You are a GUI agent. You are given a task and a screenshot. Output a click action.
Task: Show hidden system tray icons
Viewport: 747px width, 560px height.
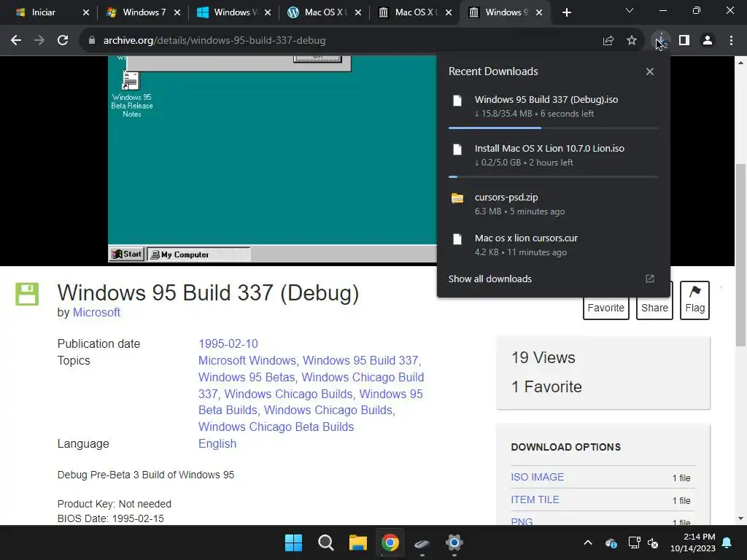click(x=588, y=542)
